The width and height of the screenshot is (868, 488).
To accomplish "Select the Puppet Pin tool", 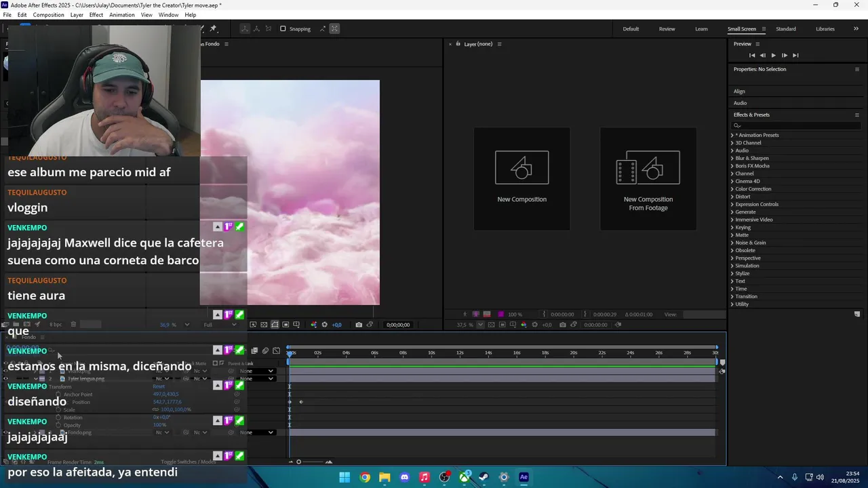I will [213, 28].
